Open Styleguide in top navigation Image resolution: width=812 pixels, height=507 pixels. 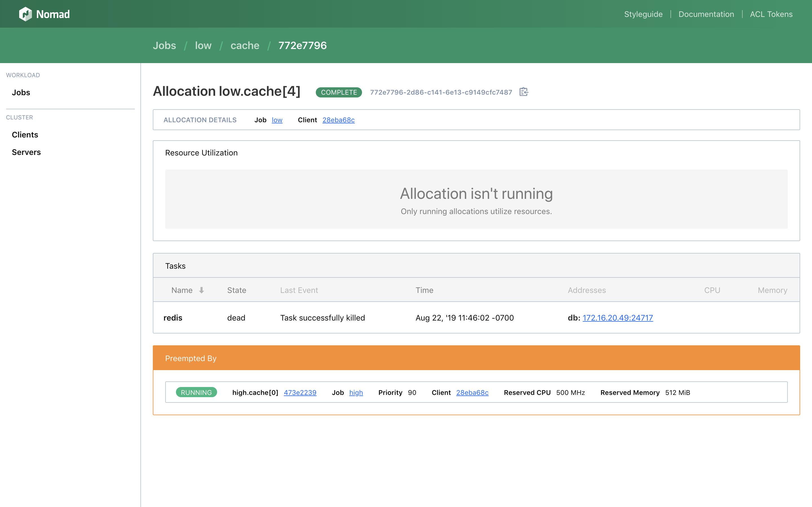[x=643, y=14]
